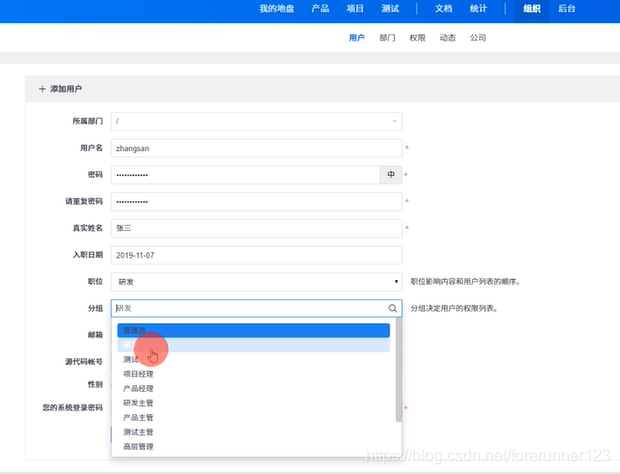Click the plus icon beside 添加用户

coord(42,89)
